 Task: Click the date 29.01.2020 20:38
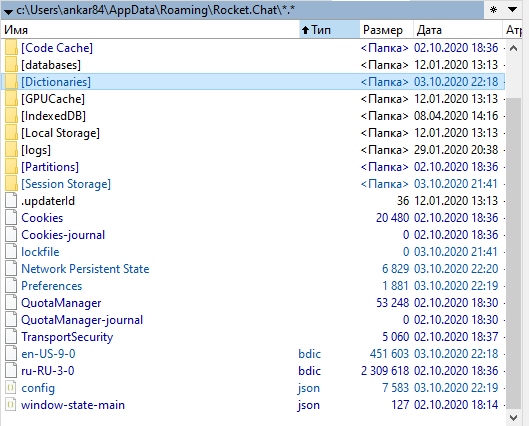click(456, 150)
